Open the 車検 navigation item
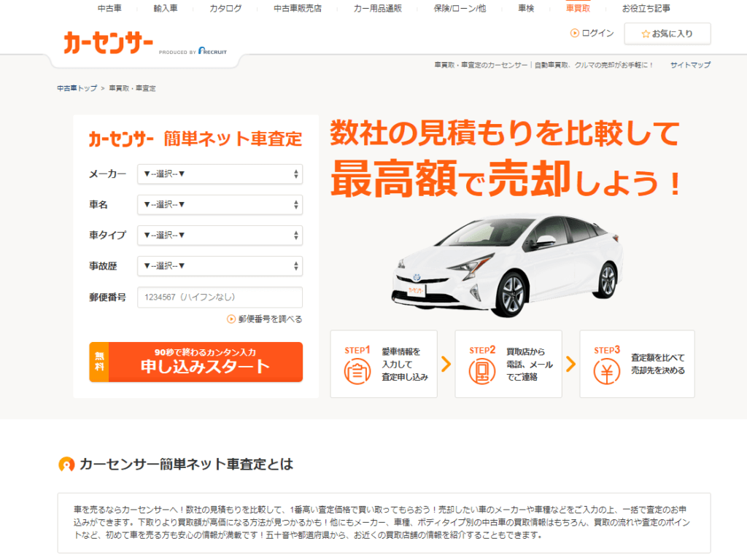747x560 pixels. (526, 8)
